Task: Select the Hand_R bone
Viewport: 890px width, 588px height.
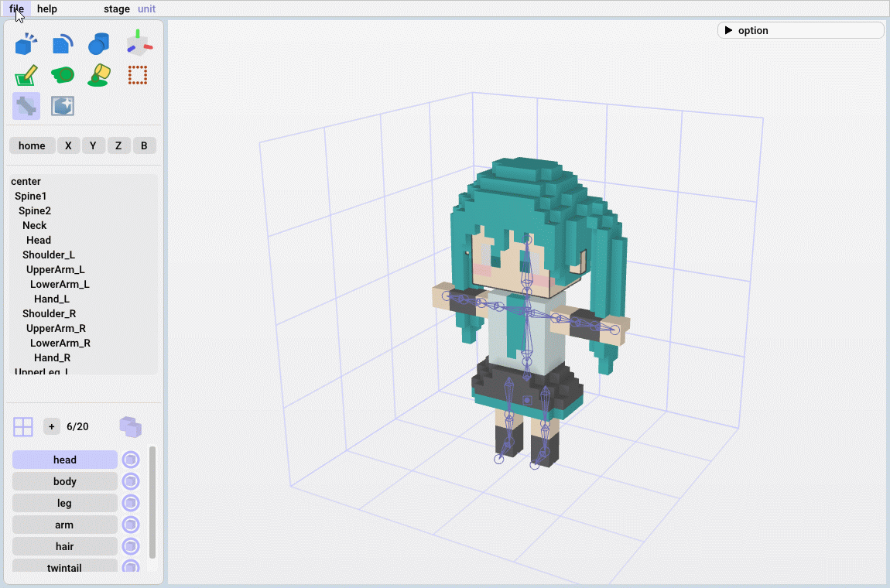Action: coord(52,358)
